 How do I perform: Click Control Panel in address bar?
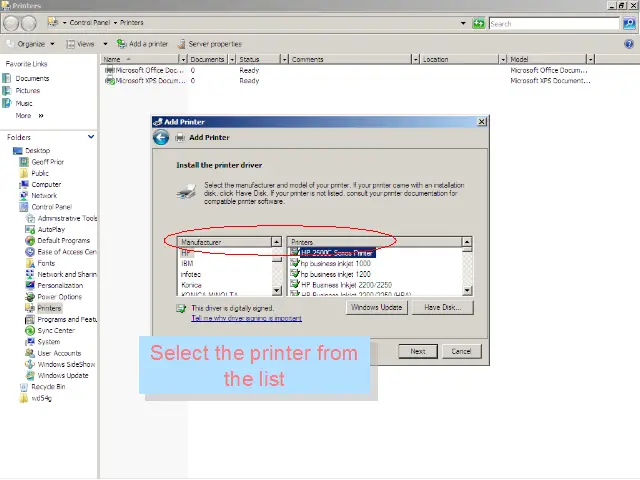click(x=89, y=22)
